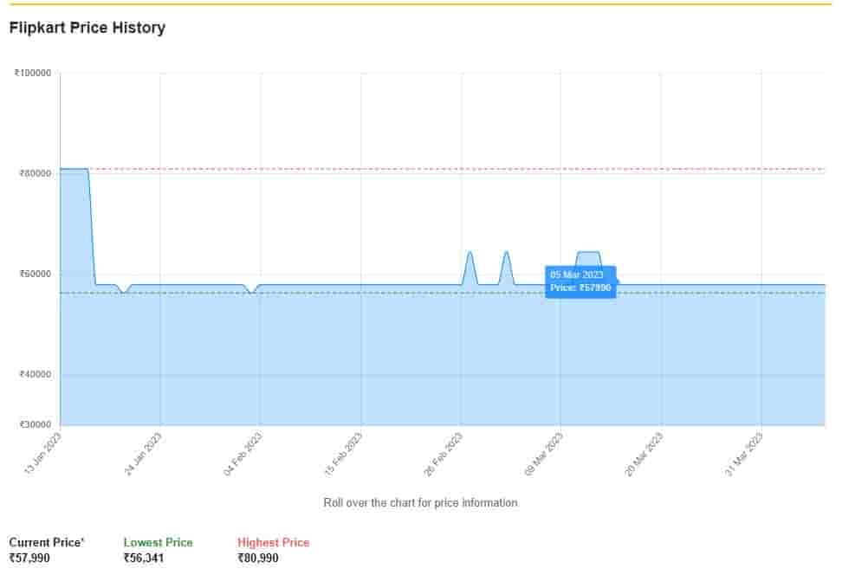Select the 26 Feb 2023 x-axis date label

click(x=444, y=453)
